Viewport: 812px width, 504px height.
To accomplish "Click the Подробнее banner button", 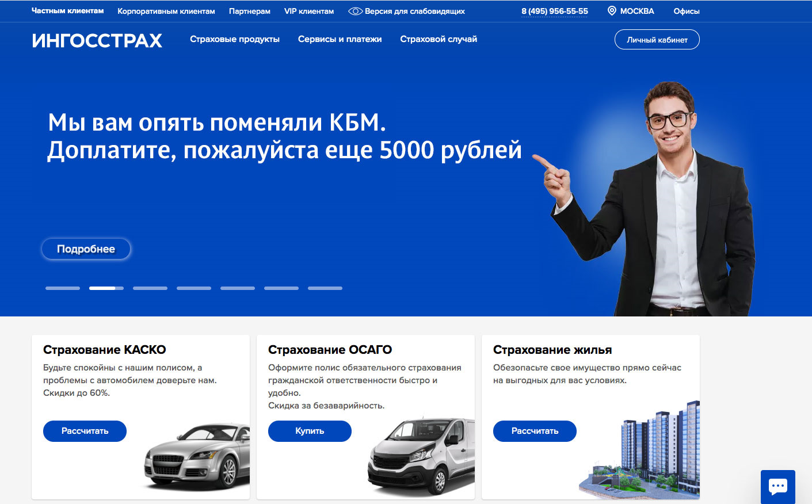I will (x=86, y=249).
